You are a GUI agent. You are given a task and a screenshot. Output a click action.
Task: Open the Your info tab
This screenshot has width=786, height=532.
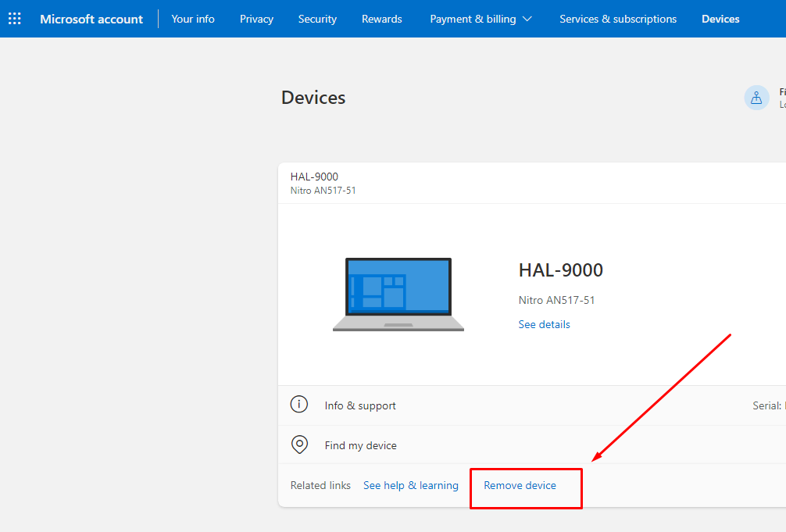[193, 19]
